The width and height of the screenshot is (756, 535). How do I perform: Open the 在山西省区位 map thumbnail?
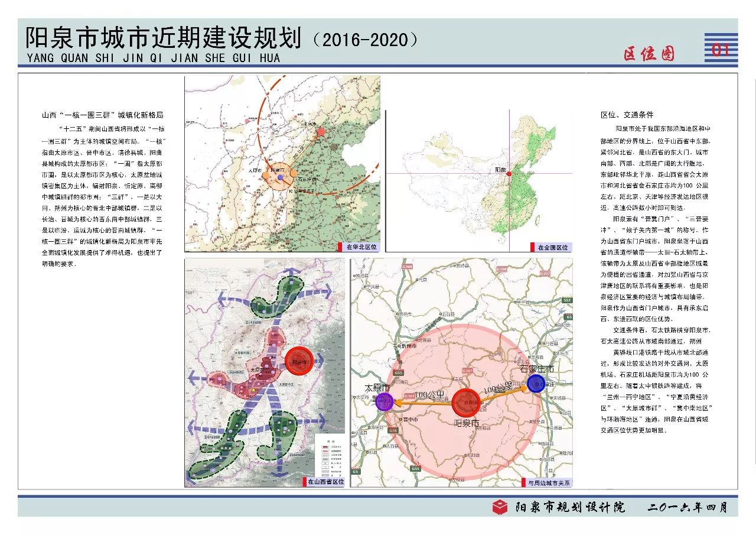tap(265, 372)
